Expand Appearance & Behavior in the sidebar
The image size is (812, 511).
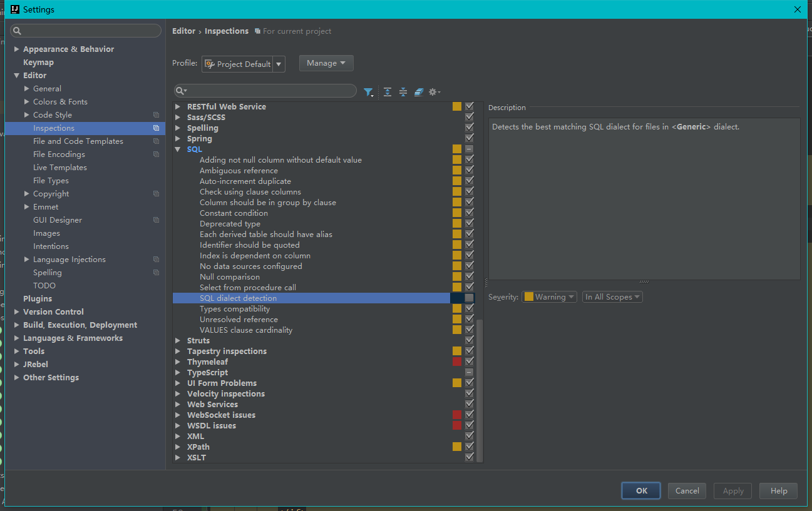coord(16,49)
